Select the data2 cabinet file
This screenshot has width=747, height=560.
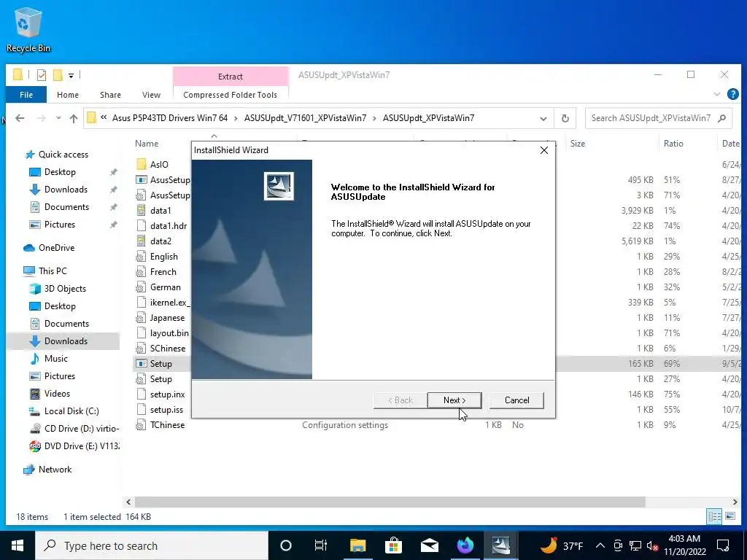[160, 241]
